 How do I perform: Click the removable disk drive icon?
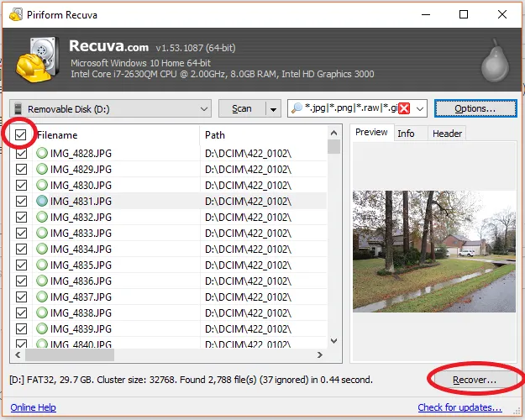click(x=18, y=109)
